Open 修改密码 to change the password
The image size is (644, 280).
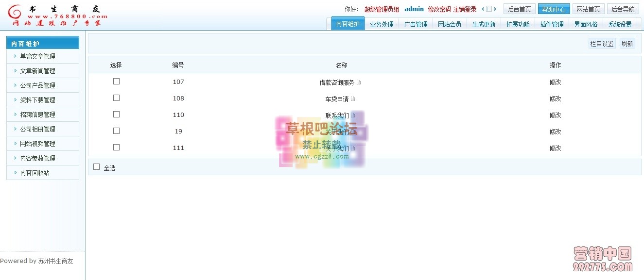438,8
